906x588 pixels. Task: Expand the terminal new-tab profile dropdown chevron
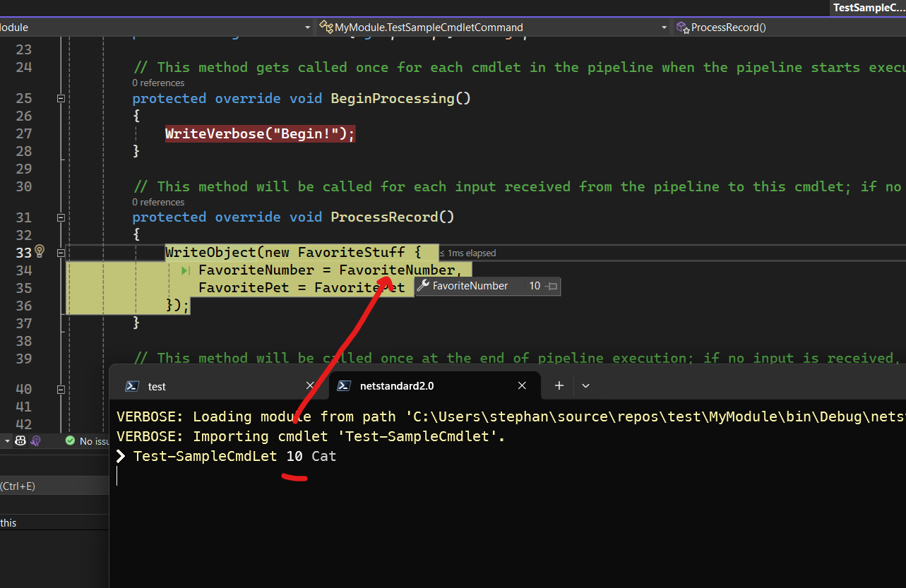(x=585, y=385)
